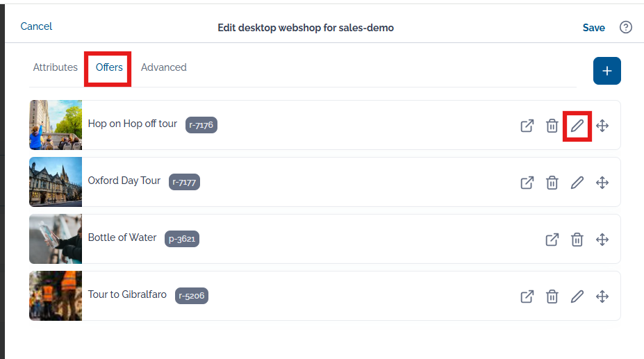The width and height of the screenshot is (644, 359).
Task: Delete the Oxford Day Tour offer
Action: (x=552, y=183)
